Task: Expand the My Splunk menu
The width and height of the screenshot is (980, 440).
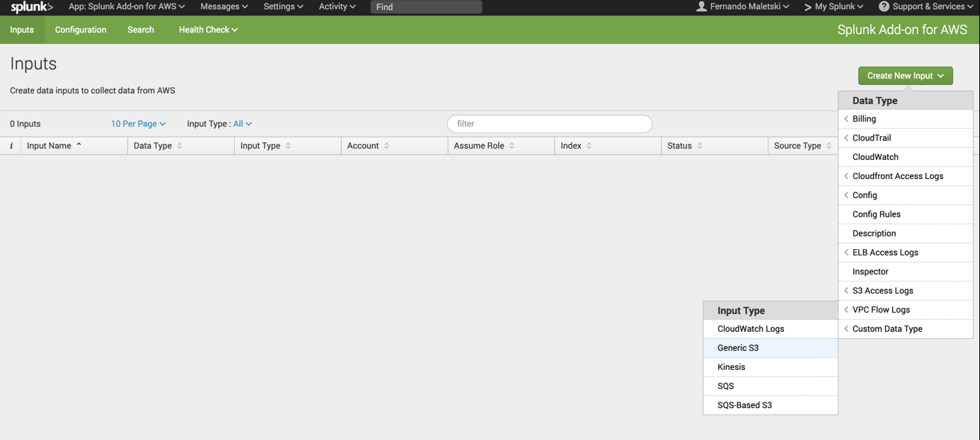Action: point(834,6)
